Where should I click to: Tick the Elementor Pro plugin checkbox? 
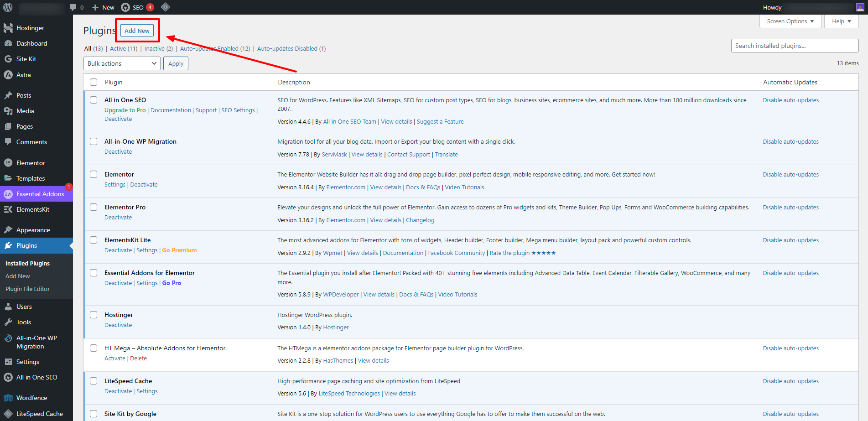tap(94, 207)
